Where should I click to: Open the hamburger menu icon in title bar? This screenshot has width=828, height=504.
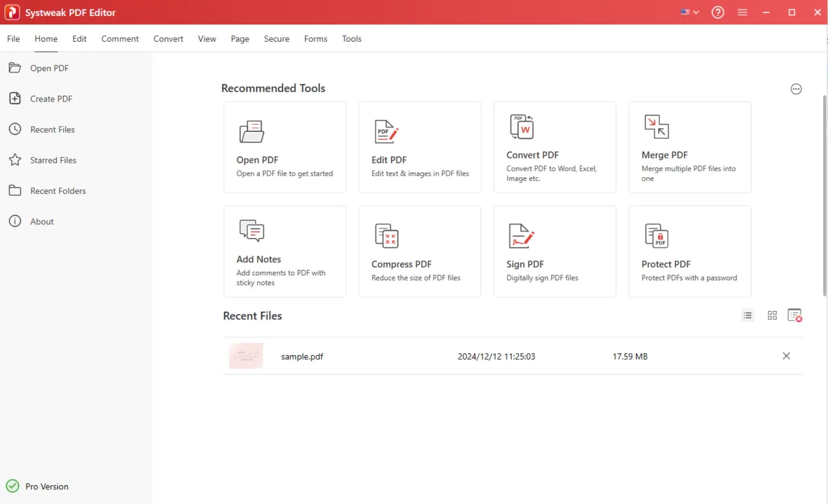click(742, 12)
